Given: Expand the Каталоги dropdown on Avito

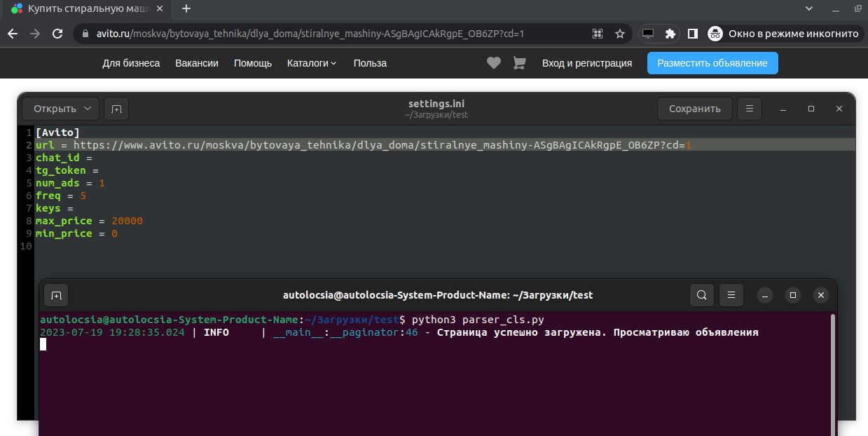Looking at the screenshot, I should (311, 62).
